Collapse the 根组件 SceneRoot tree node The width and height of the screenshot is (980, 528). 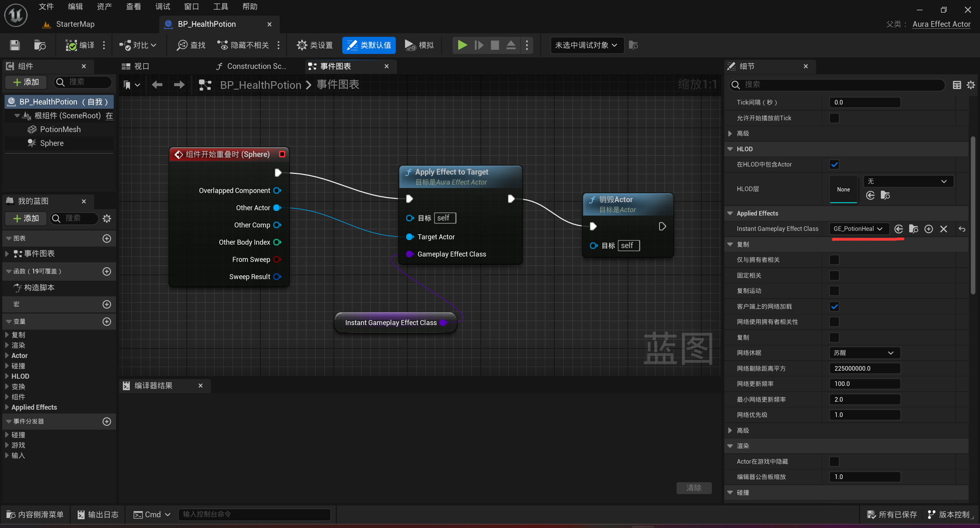point(17,115)
